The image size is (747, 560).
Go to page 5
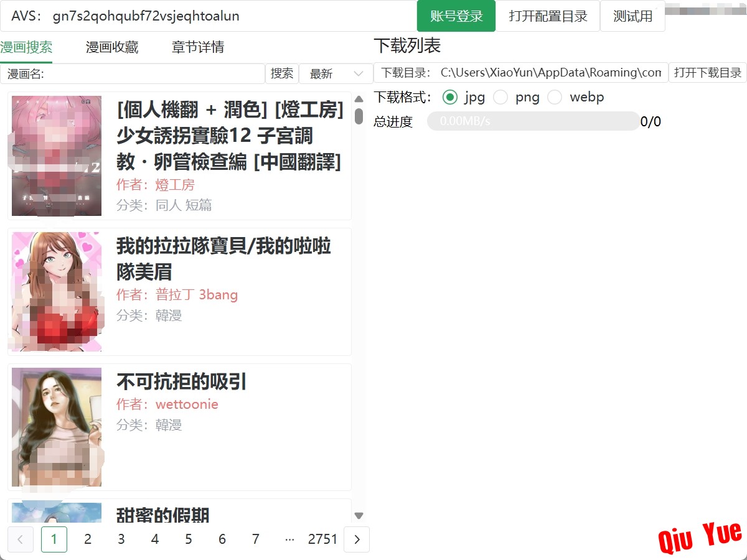coord(189,539)
